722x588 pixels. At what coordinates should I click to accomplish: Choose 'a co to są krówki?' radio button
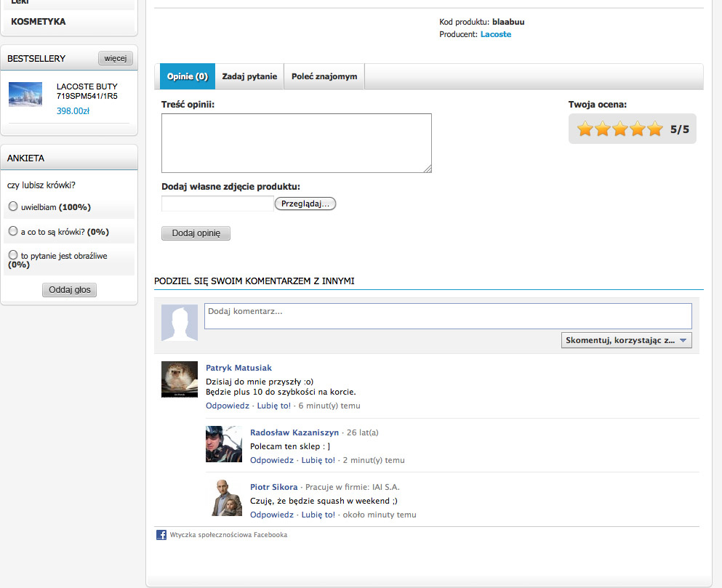[x=12, y=231]
